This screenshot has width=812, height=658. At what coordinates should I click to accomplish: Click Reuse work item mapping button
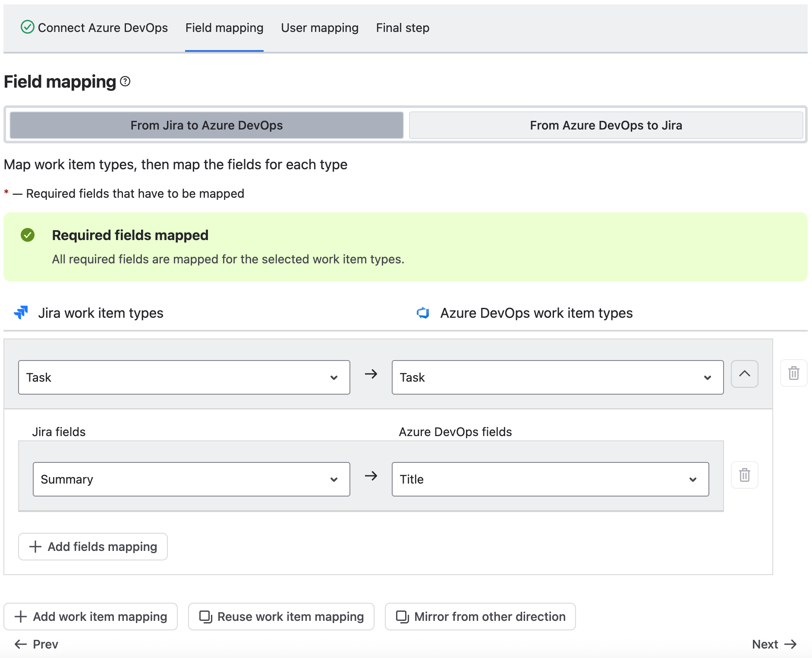click(281, 617)
